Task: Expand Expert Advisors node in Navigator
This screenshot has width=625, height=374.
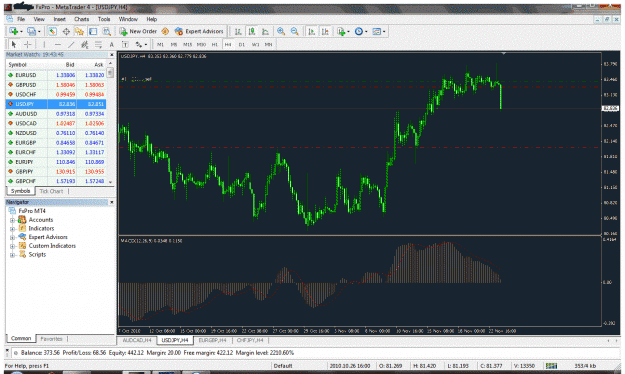Action: [x=12, y=237]
